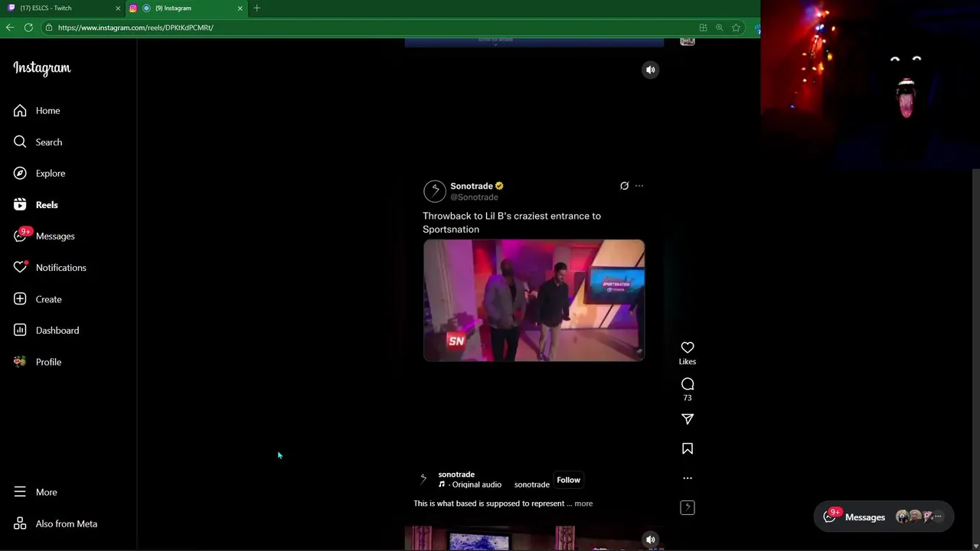Open sonotrade username above Original audio

(x=456, y=474)
